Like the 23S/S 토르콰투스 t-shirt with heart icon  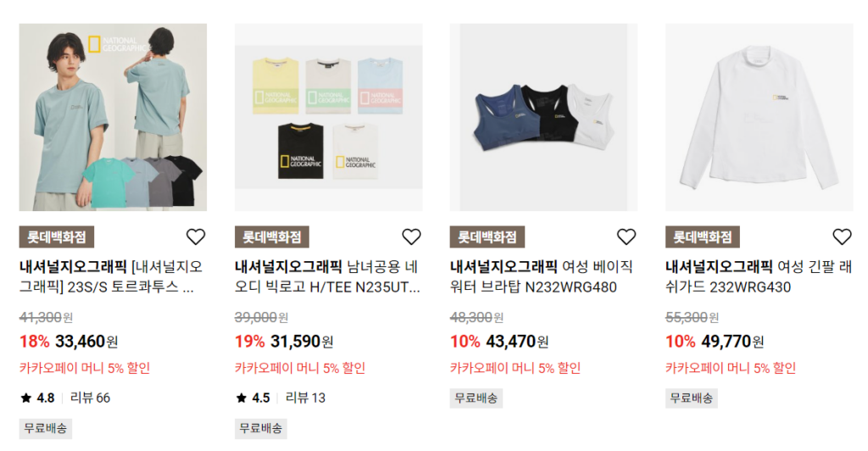tap(196, 237)
